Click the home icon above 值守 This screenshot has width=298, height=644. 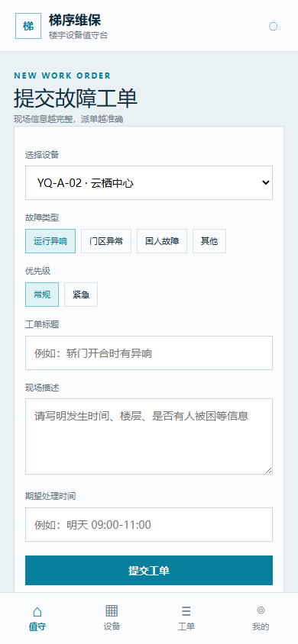tap(37, 611)
